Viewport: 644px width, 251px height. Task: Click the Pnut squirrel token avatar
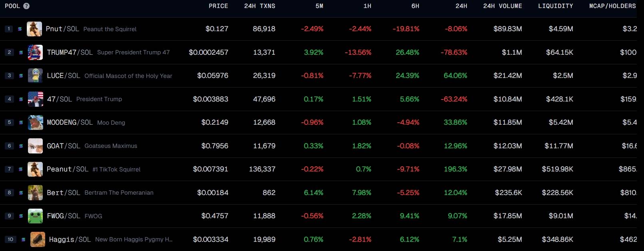pyautogui.click(x=34, y=29)
